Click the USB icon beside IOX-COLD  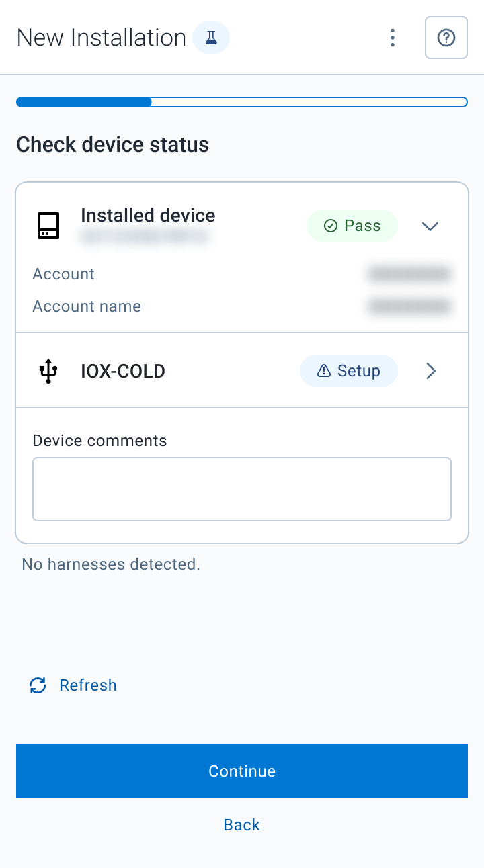[48, 371]
